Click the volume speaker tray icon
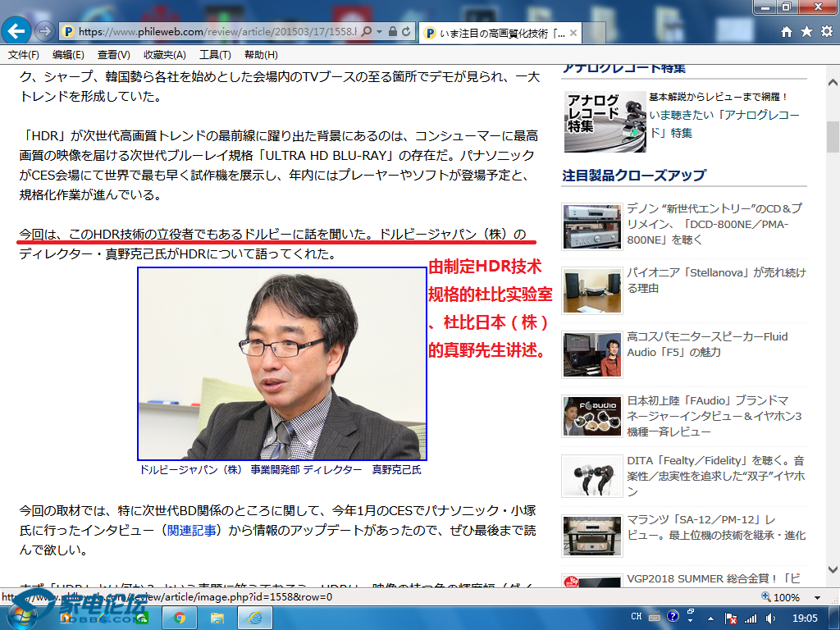Image resolution: width=840 pixels, height=630 pixels. (770, 617)
